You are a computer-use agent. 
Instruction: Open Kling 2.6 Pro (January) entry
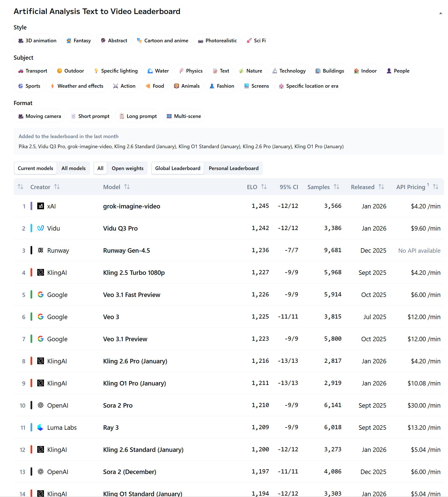coord(135,361)
